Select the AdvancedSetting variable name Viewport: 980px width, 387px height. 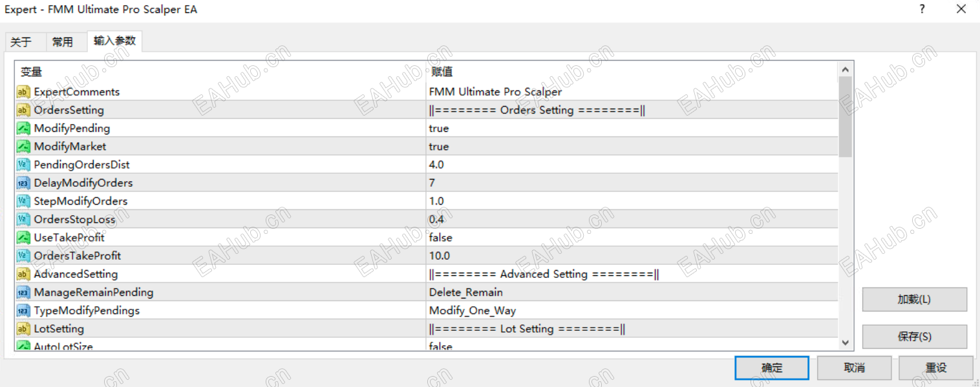[x=76, y=274]
